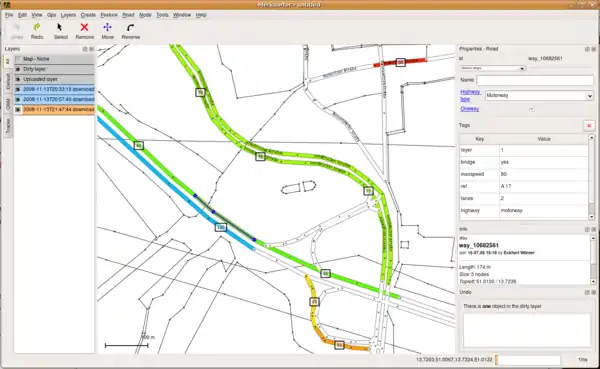Open the Tools menu
The image size is (600, 369).
[x=162, y=15]
